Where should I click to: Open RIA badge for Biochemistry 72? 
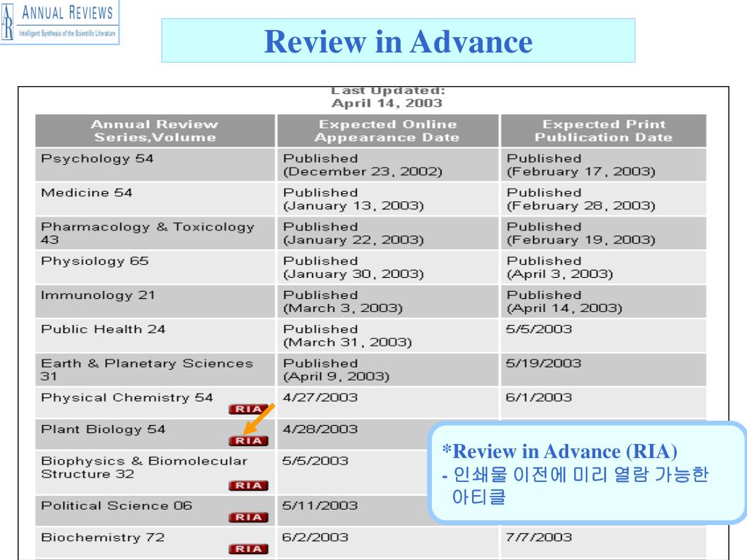[x=248, y=549]
